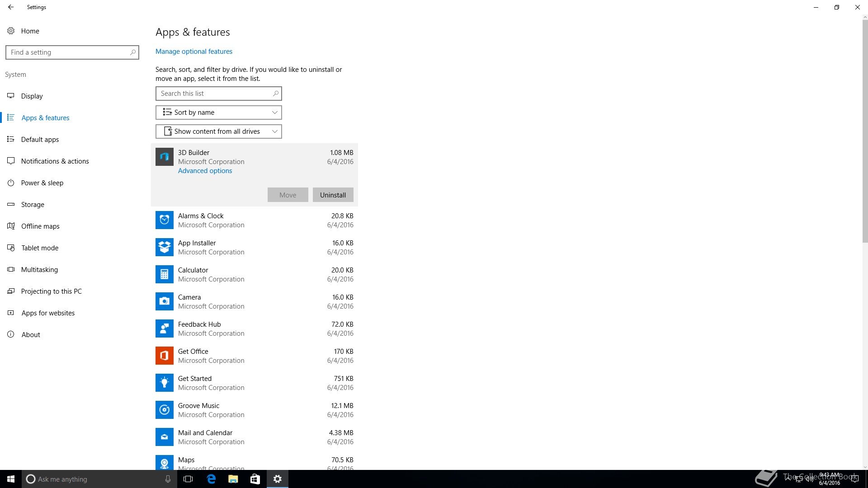Viewport: 868px width, 488px height.
Task: Click the Find a setting search box
Action: pos(68,52)
